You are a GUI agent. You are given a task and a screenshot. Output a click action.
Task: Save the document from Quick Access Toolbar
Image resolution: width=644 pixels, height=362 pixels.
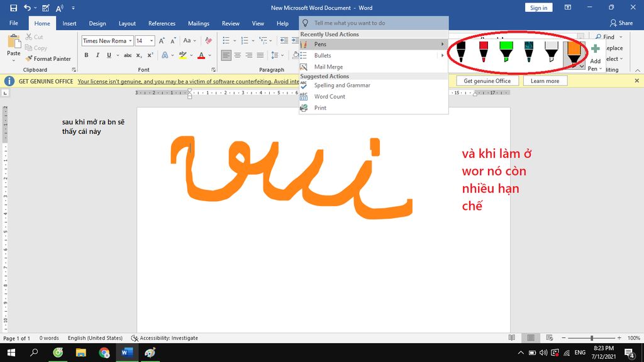pyautogui.click(x=14, y=8)
